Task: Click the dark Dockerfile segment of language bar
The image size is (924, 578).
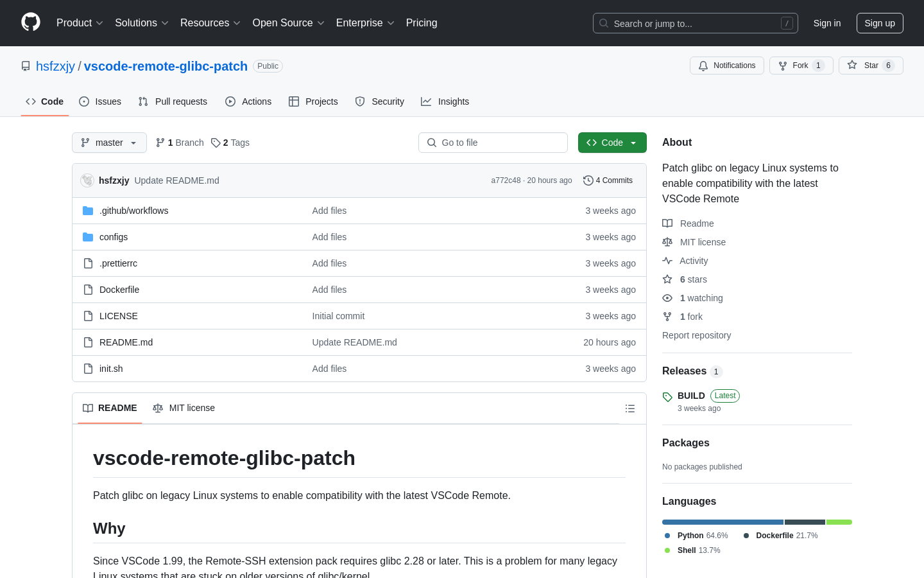Action: click(805, 522)
